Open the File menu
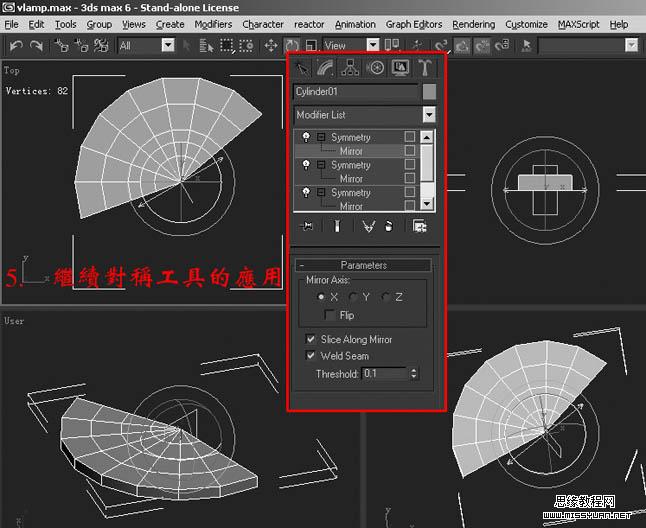The height and width of the screenshot is (528, 646). point(12,24)
